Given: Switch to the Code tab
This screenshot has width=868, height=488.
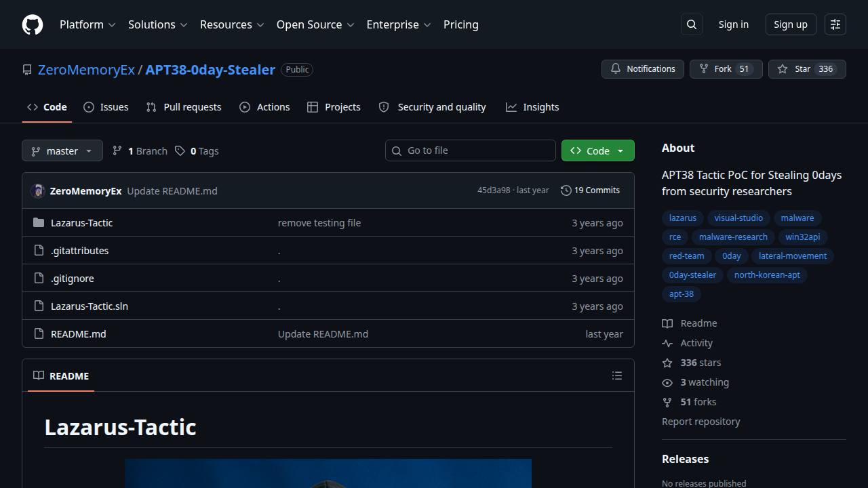Looking at the screenshot, I should click(x=47, y=107).
